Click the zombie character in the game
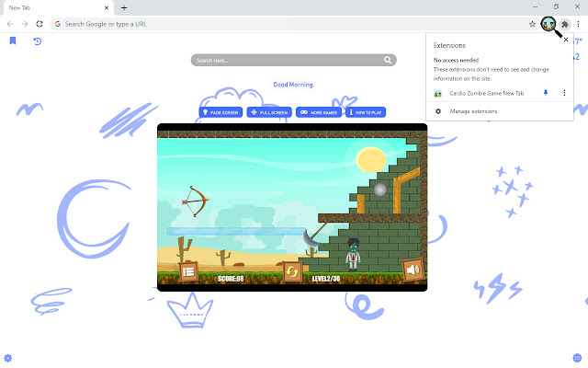This screenshot has width=588, height=368. 353,255
